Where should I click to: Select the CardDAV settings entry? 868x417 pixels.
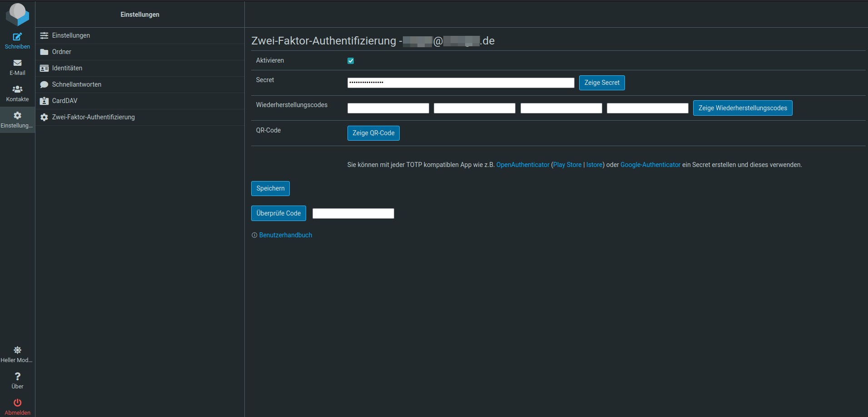pyautogui.click(x=64, y=101)
